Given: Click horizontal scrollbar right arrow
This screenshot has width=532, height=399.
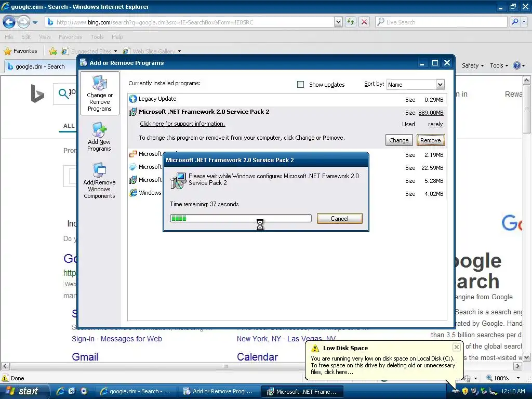Looking at the screenshot, I should click(x=518, y=366).
